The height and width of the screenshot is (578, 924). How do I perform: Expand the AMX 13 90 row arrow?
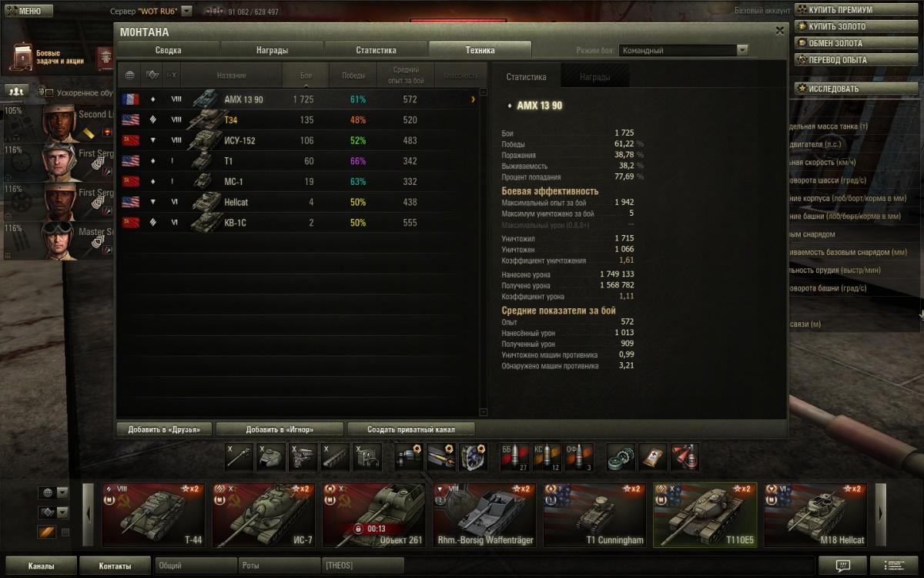[x=473, y=99]
